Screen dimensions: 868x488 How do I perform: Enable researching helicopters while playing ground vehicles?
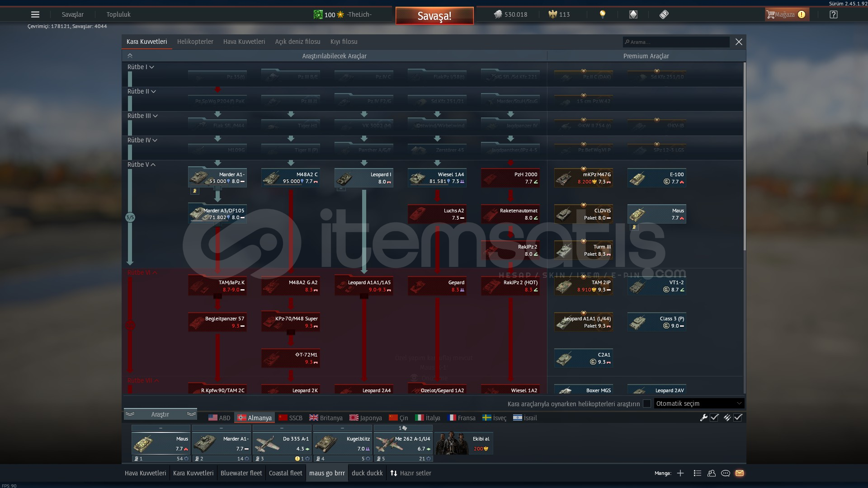(x=647, y=404)
